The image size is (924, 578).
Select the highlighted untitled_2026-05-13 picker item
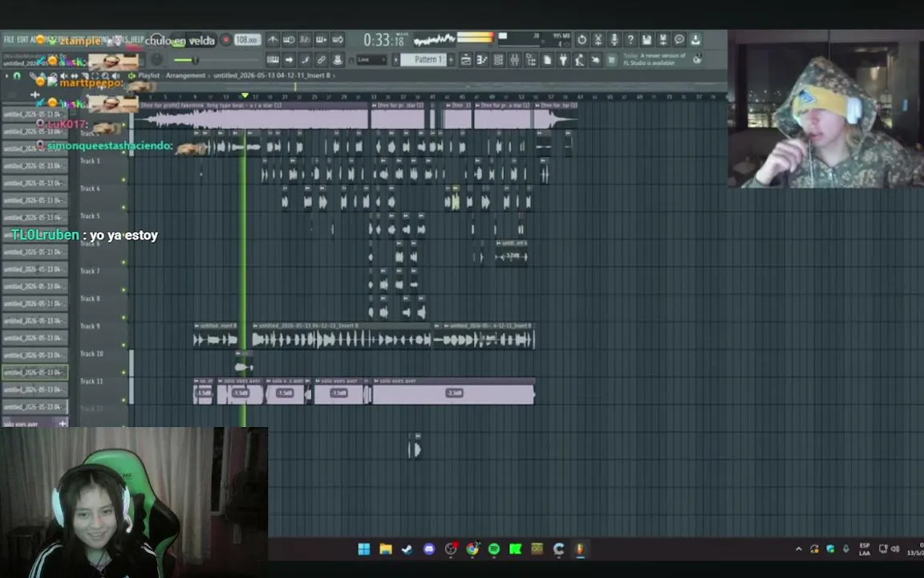click(34, 372)
